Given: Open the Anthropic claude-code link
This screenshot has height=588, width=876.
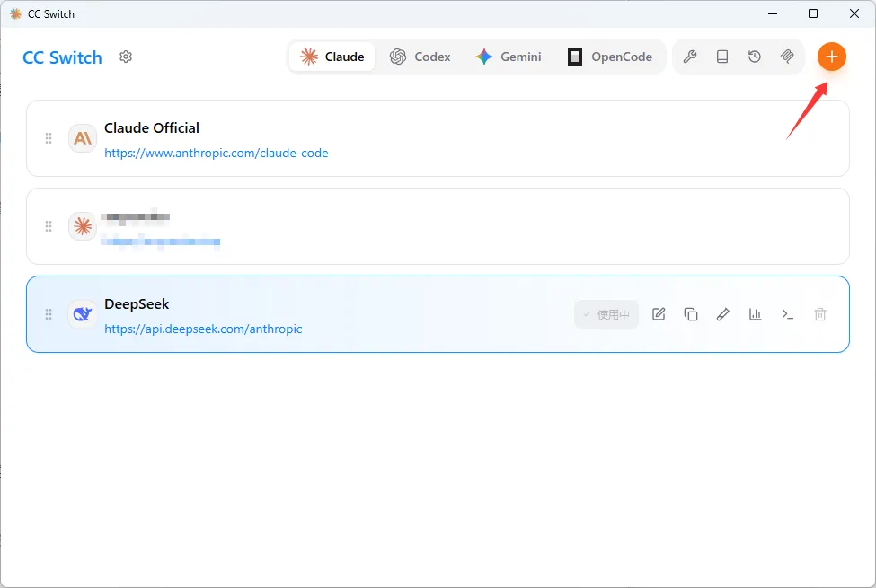Looking at the screenshot, I should [217, 153].
